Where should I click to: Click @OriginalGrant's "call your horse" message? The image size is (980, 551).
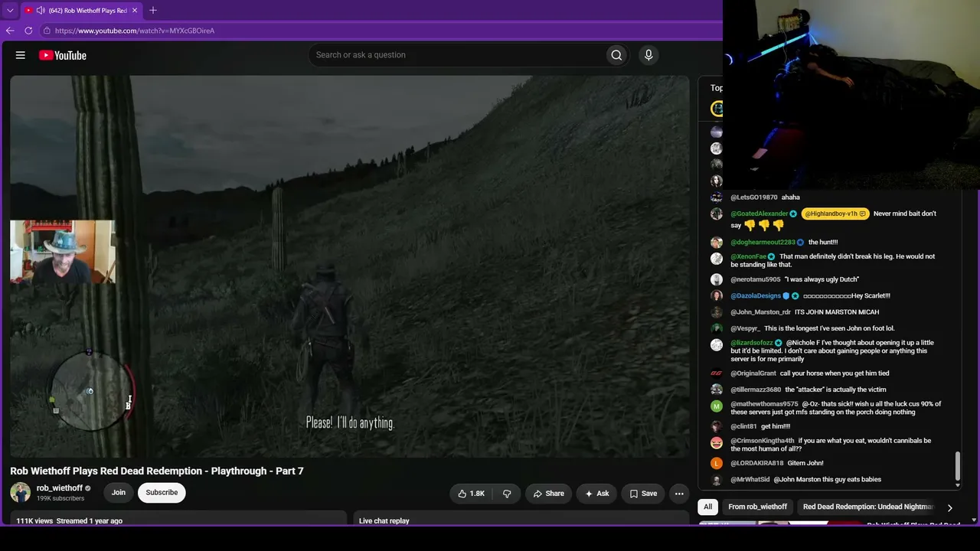(835, 373)
